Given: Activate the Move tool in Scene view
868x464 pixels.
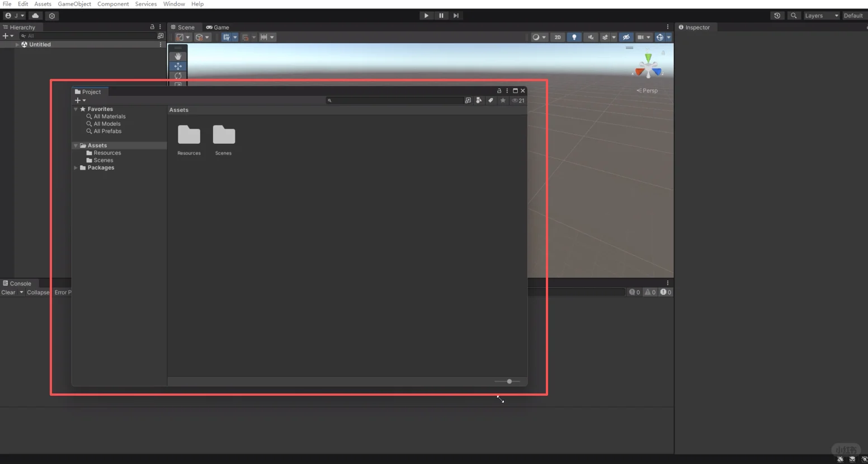Looking at the screenshot, I should (178, 66).
